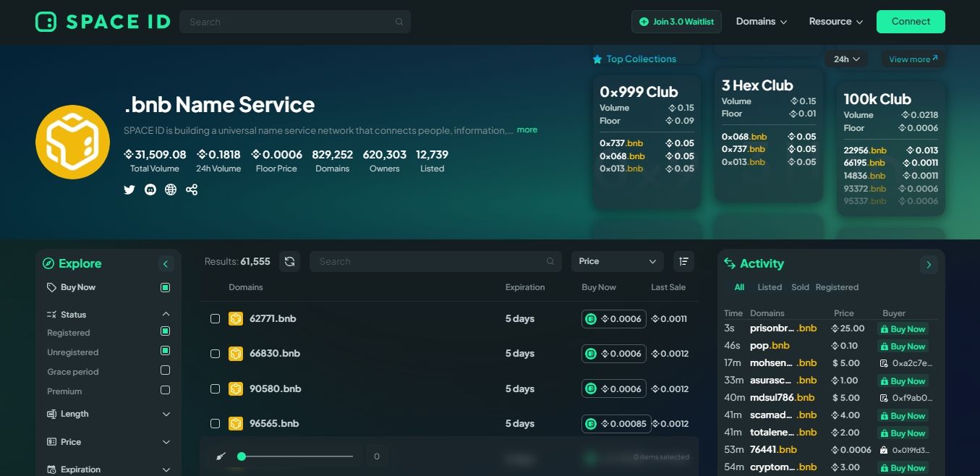Click the 96565.bnb domain icon

click(x=236, y=424)
